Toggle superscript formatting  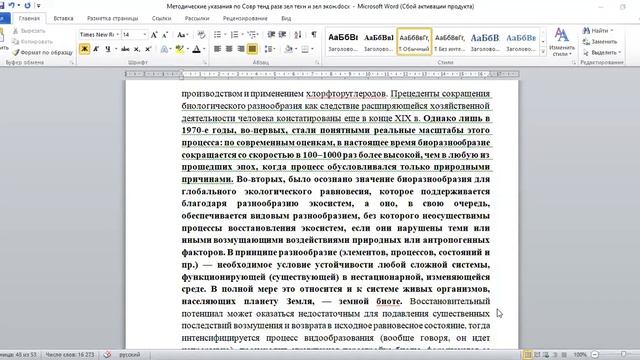[x=148, y=49]
